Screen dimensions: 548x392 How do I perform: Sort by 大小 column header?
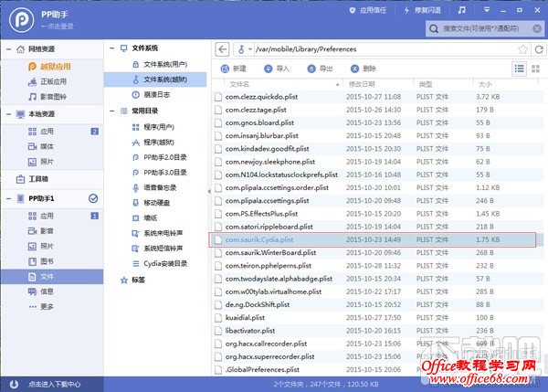pos(485,84)
